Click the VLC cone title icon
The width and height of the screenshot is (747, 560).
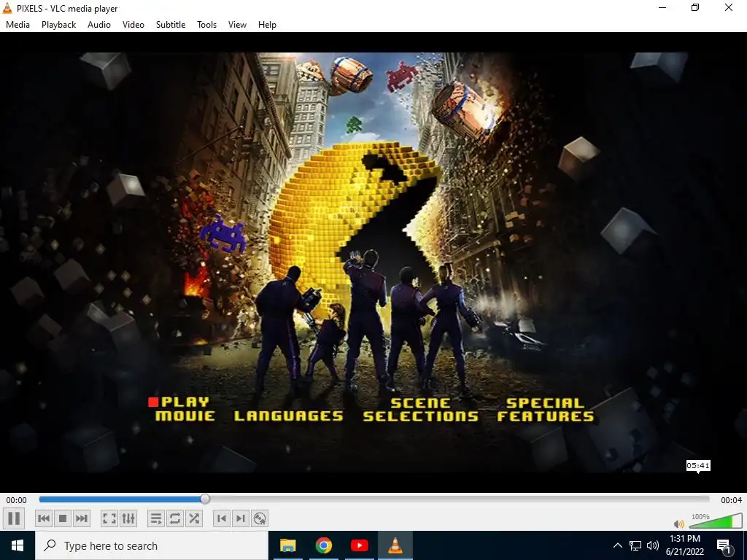click(7, 7)
